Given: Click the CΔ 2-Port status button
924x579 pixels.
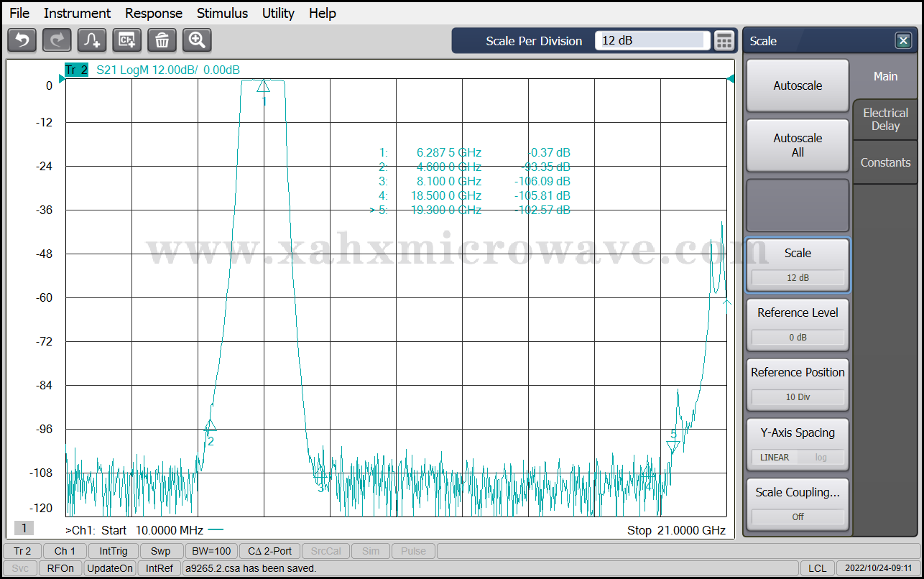Looking at the screenshot, I should (270, 551).
